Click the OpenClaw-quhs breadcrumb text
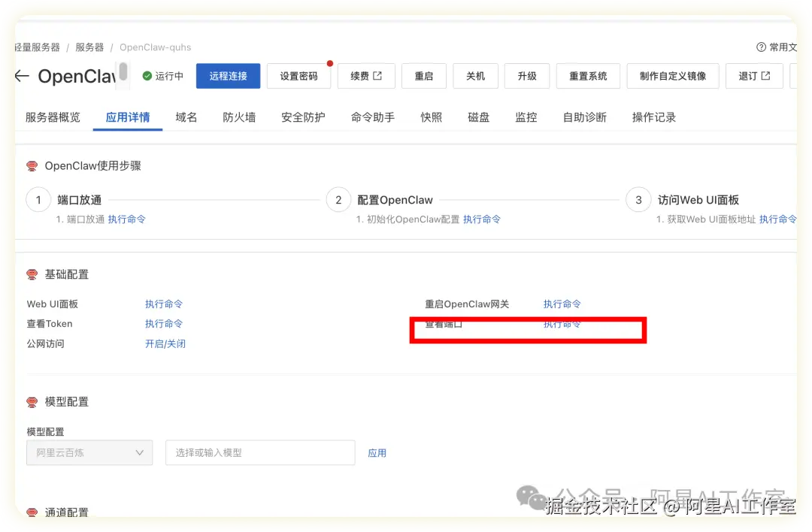This screenshot has width=812, height=532. tap(156, 47)
